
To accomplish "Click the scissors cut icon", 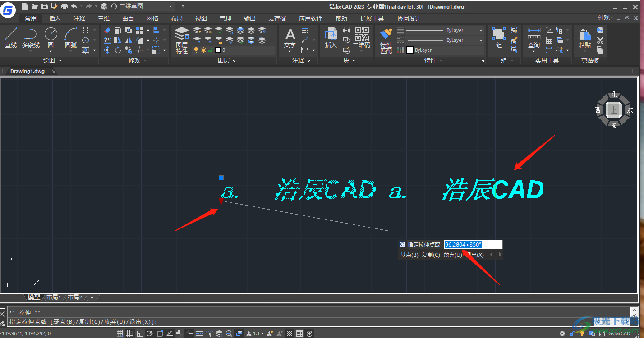I will 600,40.
